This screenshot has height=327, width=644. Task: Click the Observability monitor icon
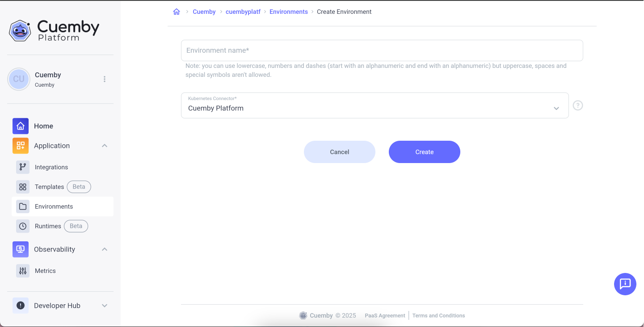coord(20,249)
